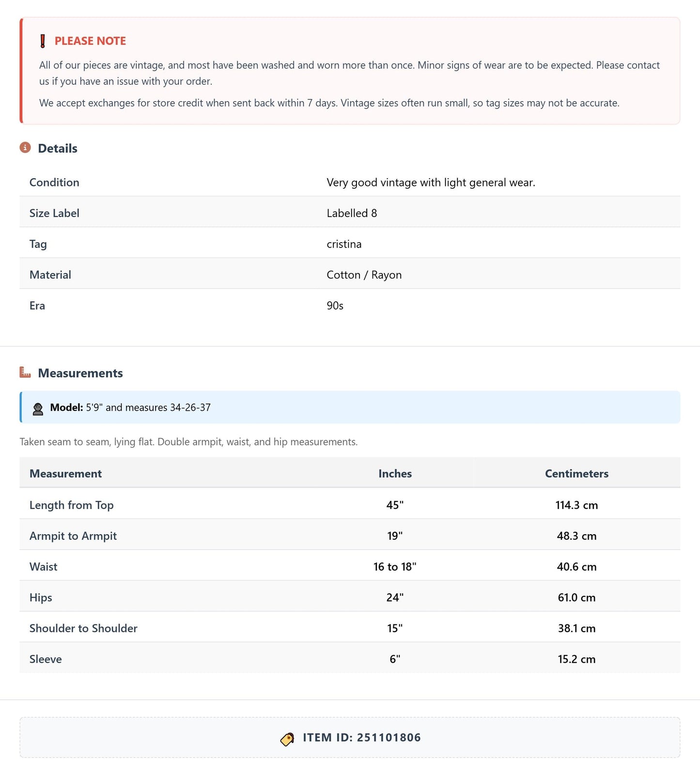This screenshot has width=700, height=775.
Task: Click the Measurements ruler icon
Action: pyautogui.click(x=25, y=372)
